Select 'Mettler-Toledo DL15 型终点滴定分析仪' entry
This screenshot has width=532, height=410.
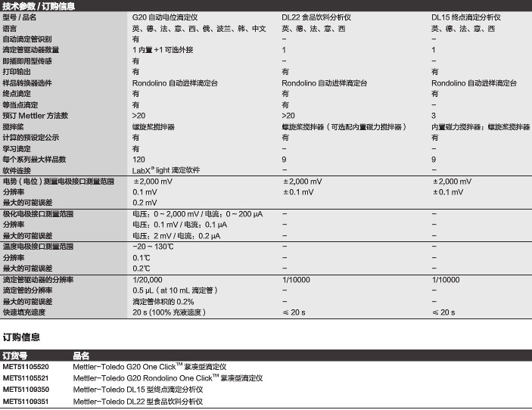click(138, 390)
